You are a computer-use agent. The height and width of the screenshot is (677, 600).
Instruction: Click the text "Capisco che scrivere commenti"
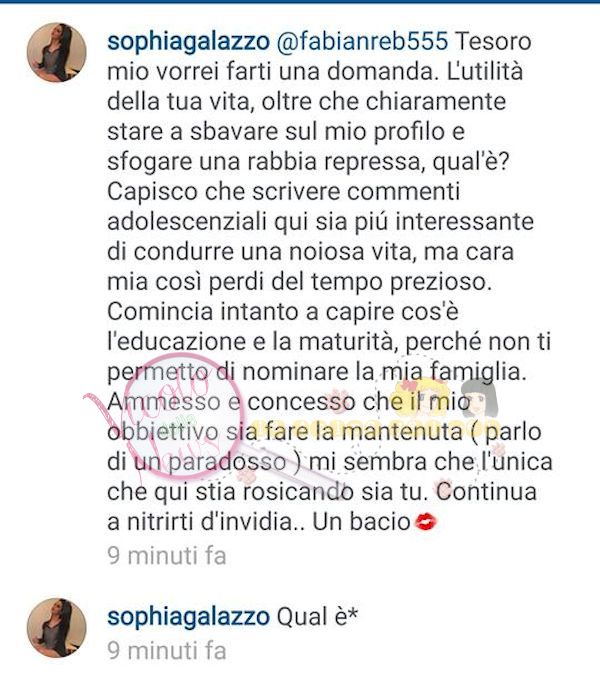pos(283,192)
